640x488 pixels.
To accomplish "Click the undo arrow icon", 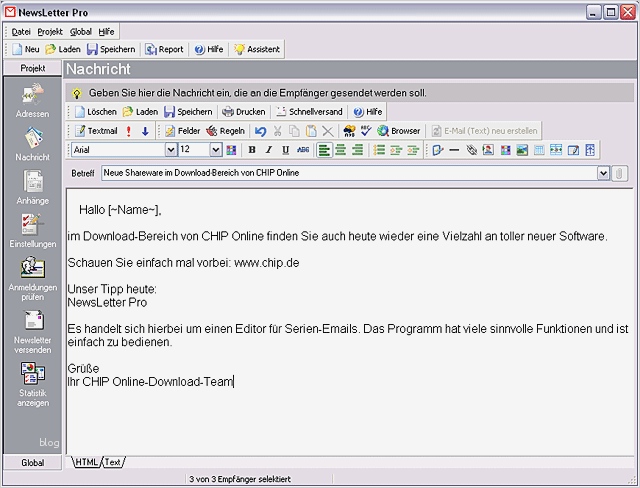I will tap(260, 131).
